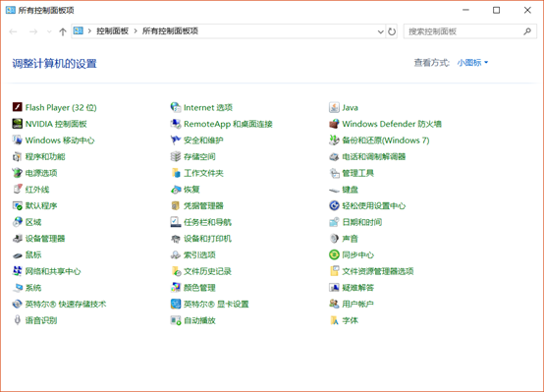The height and width of the screenshot is (392, 544).
Task: Click the 任务栏和导航 icon
Action: pos(176,222)
